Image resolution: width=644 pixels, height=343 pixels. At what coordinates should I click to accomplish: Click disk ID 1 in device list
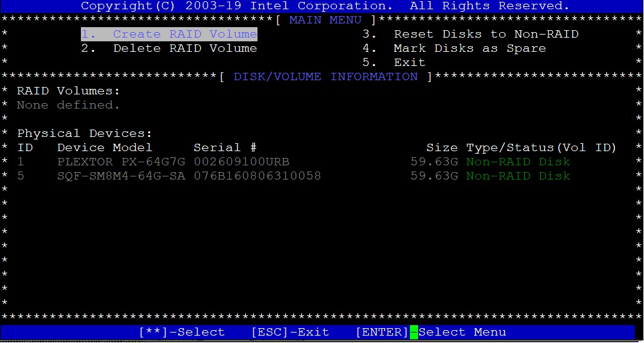pos(20,162)
